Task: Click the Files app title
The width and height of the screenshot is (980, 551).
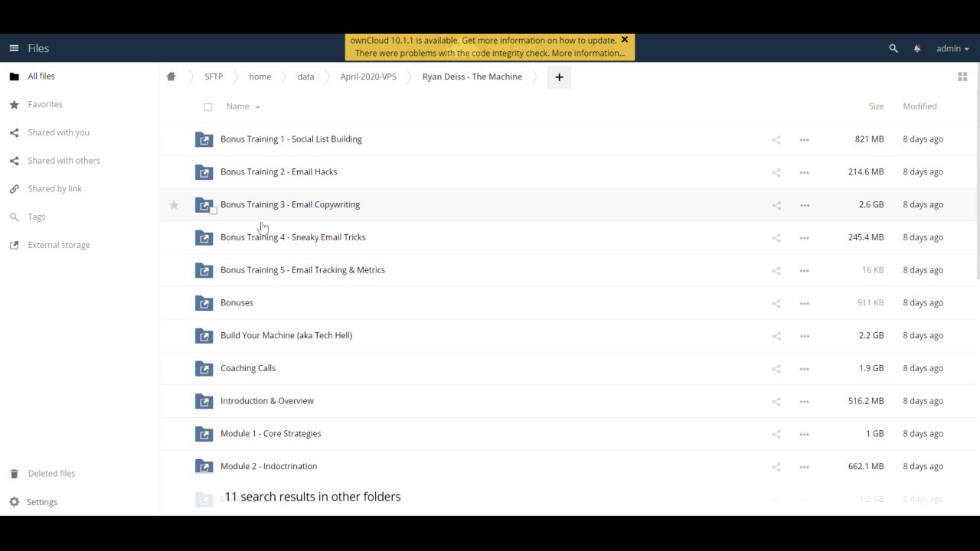Action: 38,48
